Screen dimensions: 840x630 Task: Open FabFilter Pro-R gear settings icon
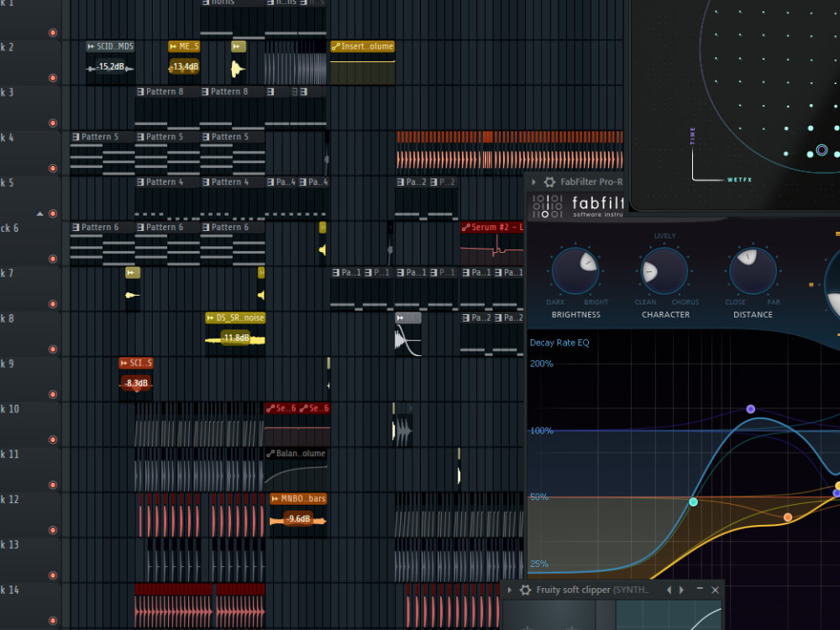(x=549, y=182)
